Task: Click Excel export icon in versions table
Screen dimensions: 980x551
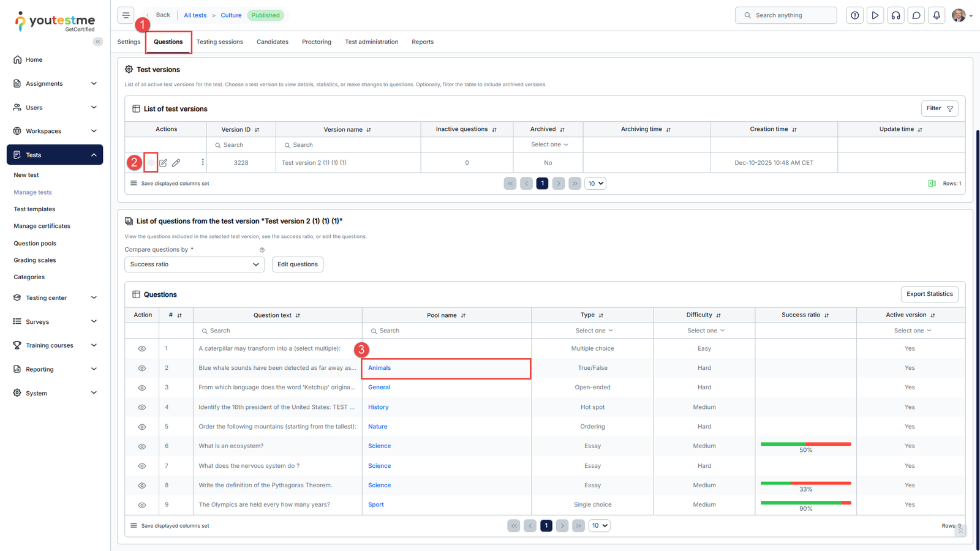Action: 932,184
